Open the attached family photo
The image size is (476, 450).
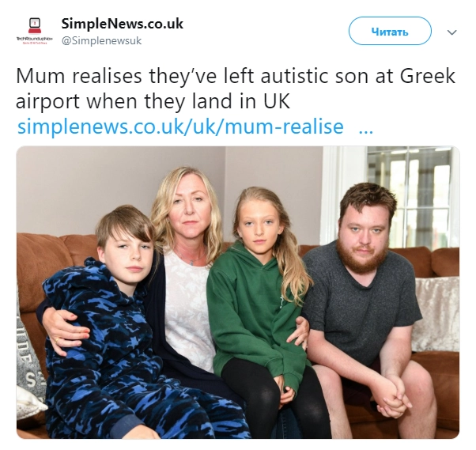point(238,293)
